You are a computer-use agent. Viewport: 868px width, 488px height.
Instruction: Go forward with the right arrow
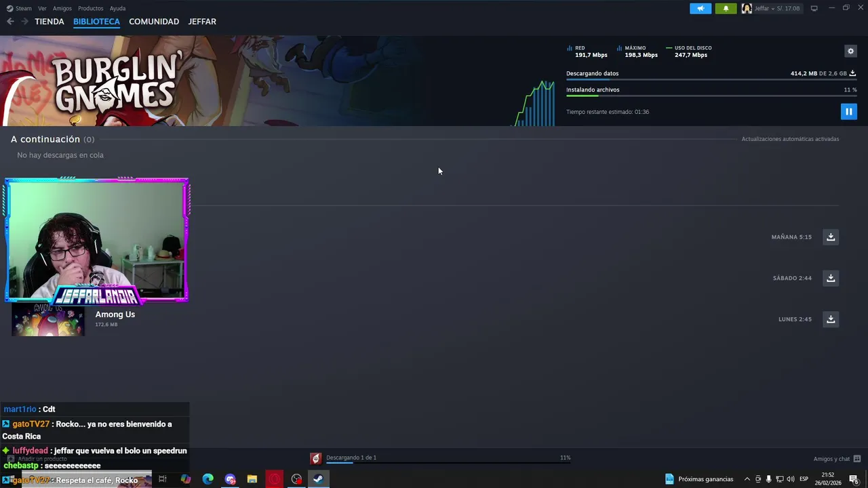(24, 22)
